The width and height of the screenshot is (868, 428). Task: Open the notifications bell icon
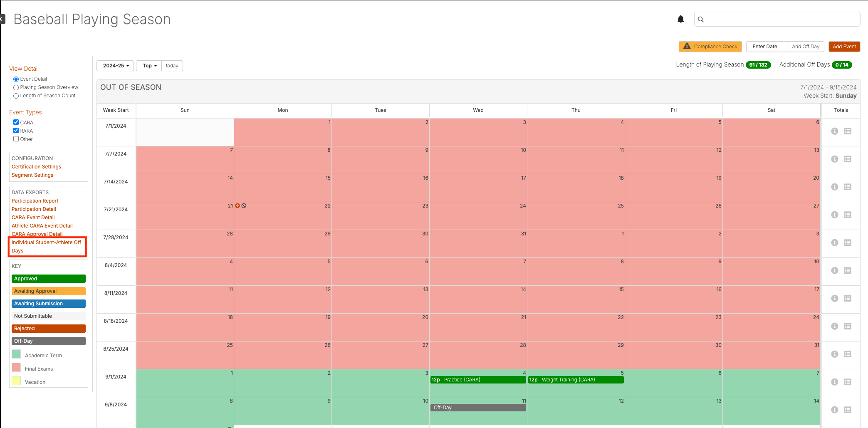[680, 19]
